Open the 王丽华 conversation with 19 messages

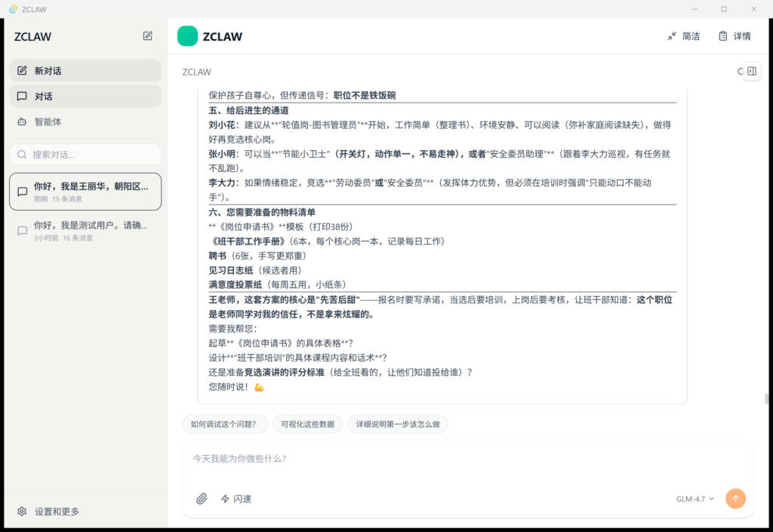pyautogui.click(x=85, y=192)
